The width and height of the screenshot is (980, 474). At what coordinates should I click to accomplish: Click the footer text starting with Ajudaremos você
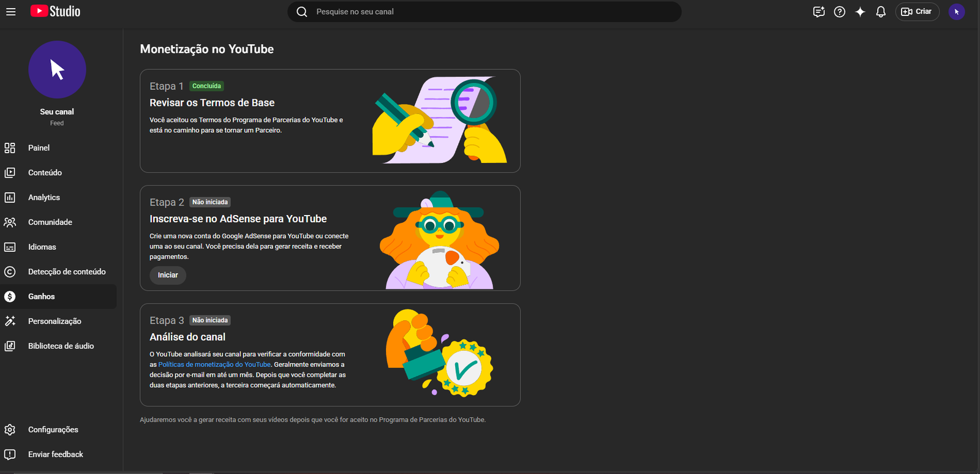coord(313,419)
